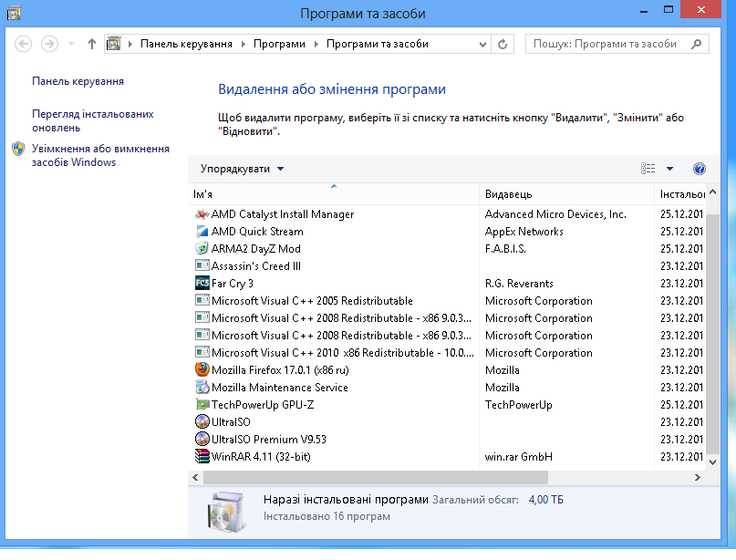Viewport: 736px width, 560px height.
Task: Click the Visual C++ 2010 x86 Redistributable icon
Action: point(202,353)
